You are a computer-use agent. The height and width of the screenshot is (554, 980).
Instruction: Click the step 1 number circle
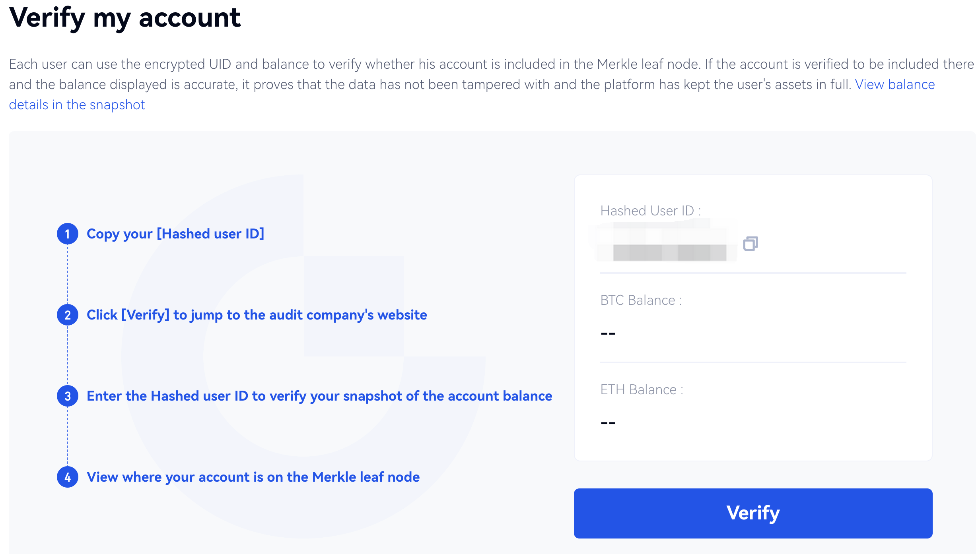(x=68, y=234)
